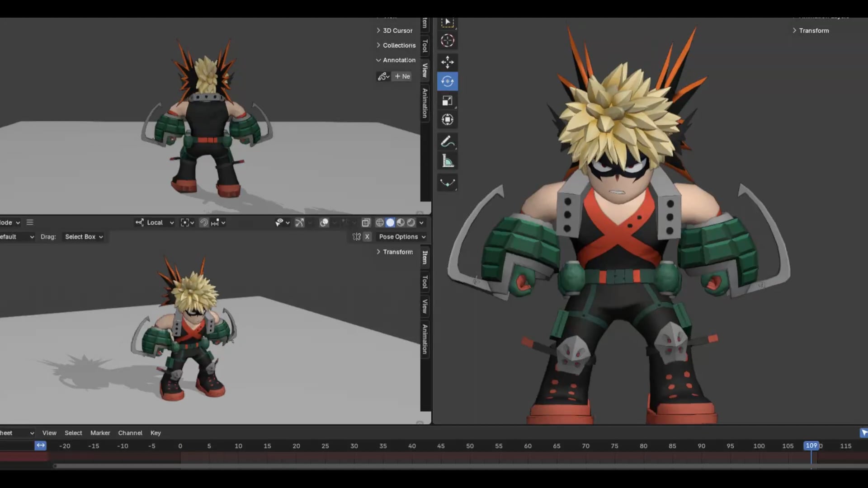Collapse the Annotation section

coord(378,60)
